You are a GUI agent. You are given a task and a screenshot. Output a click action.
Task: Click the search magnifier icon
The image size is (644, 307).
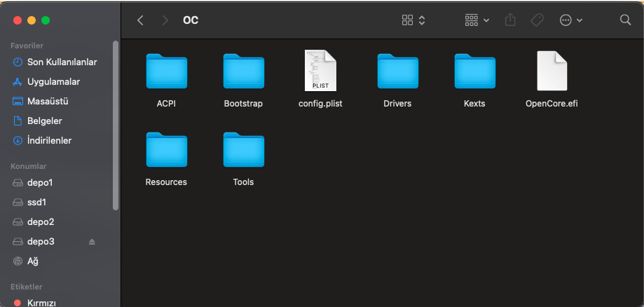[x=625, y=20]
